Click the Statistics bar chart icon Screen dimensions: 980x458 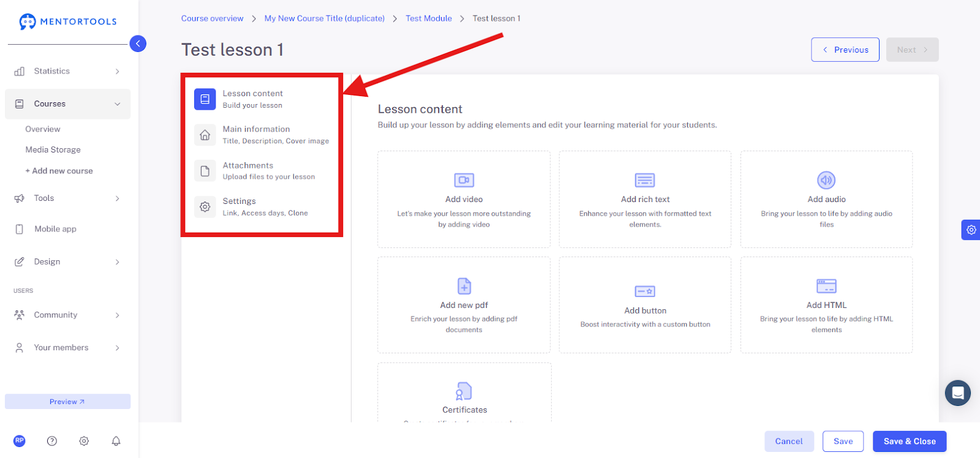(x=20, y=72)
